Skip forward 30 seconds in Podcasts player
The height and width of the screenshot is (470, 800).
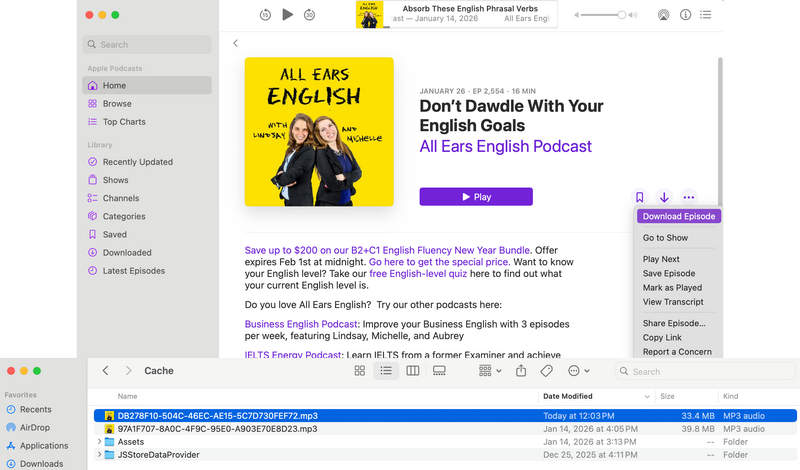click(x=309, y=15)
